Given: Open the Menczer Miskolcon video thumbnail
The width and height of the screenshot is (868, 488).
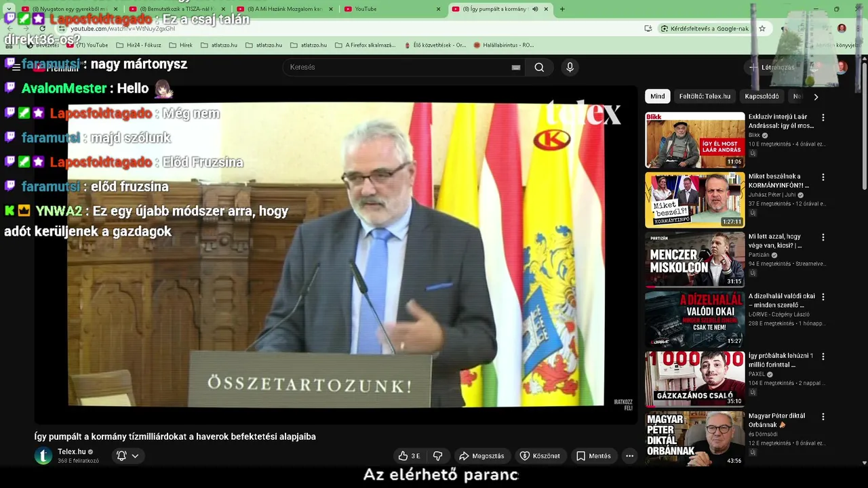Looking at the screenshot, I should pos(694,259).
